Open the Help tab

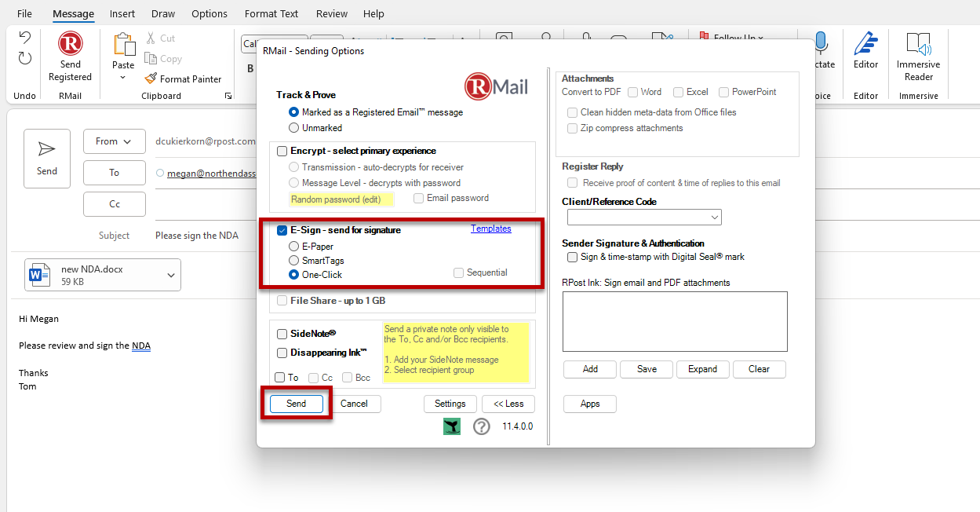374,13
